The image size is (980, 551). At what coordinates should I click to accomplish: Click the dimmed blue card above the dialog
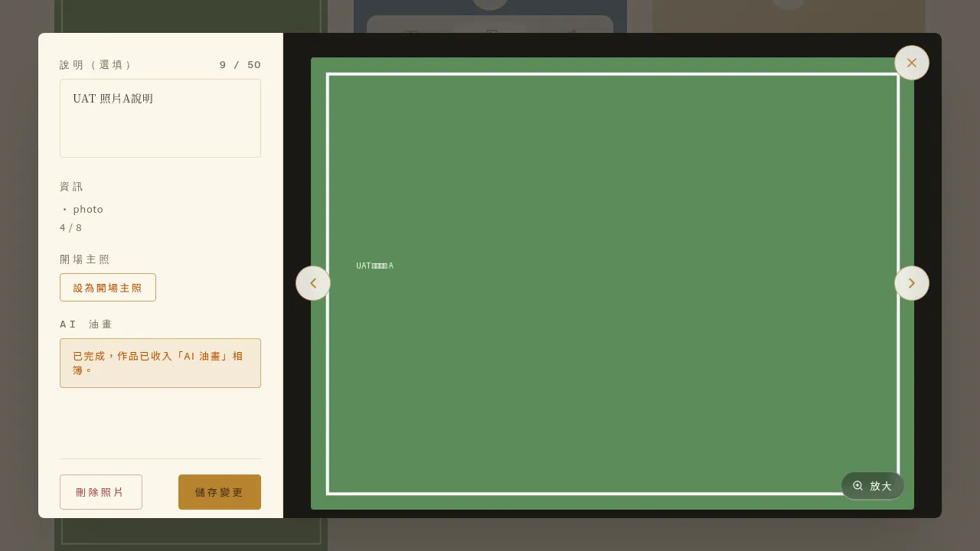[x=490, y=15]
